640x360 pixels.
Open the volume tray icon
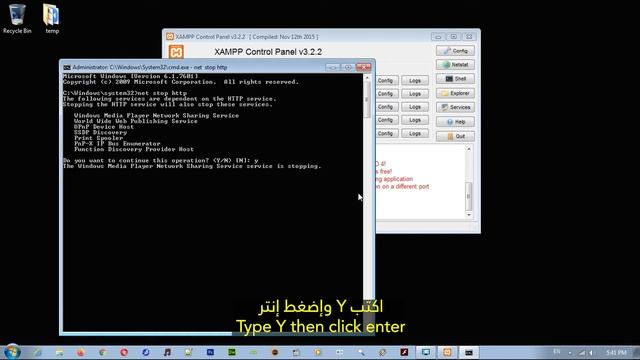pos(591,352)
